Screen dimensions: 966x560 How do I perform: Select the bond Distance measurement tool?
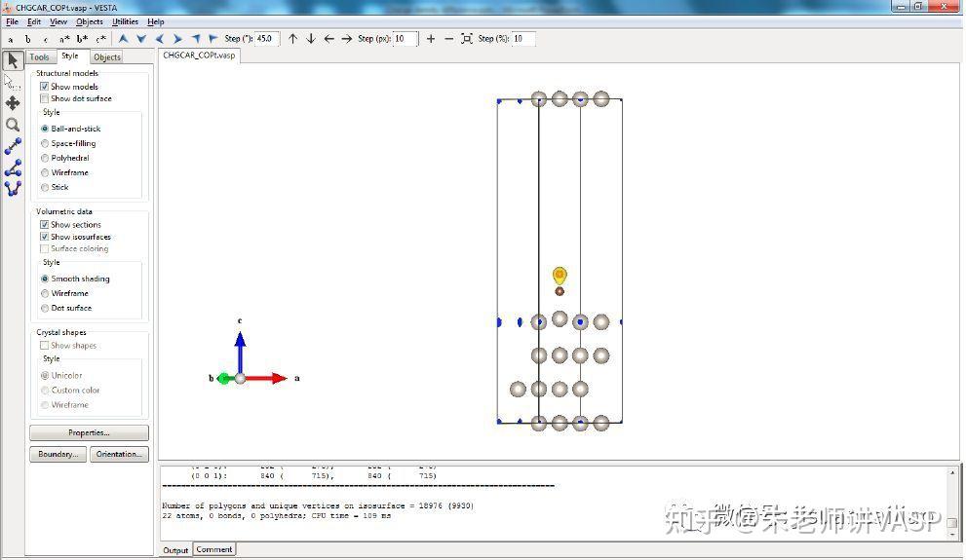pos(13,146)
